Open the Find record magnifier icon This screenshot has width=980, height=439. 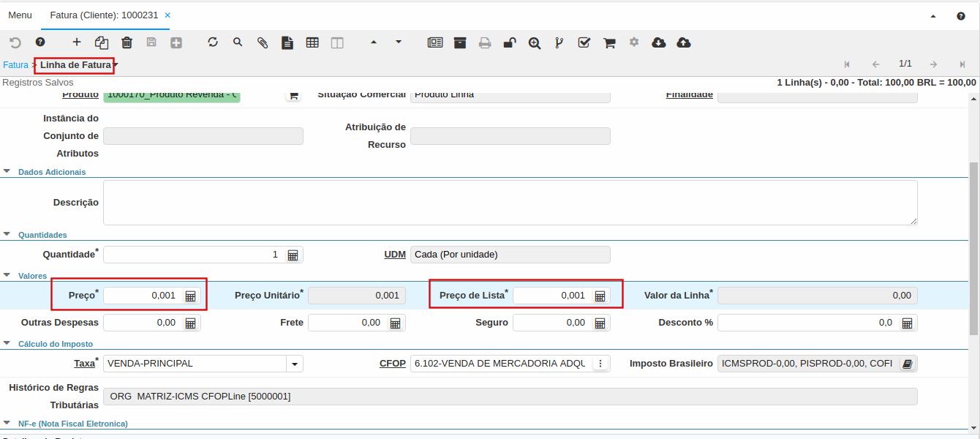pos(238,42)
